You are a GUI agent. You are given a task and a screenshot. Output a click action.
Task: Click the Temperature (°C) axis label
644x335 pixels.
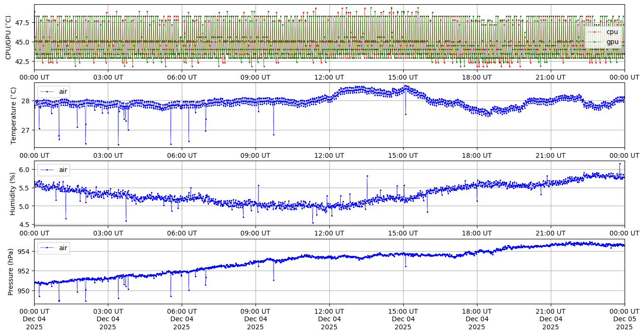point(13,115)
